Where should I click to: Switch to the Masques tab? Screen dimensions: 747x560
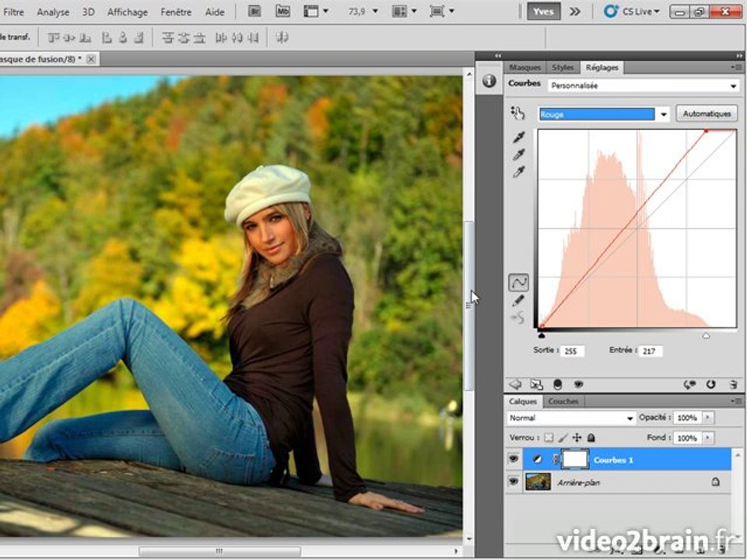click(524, 68)
